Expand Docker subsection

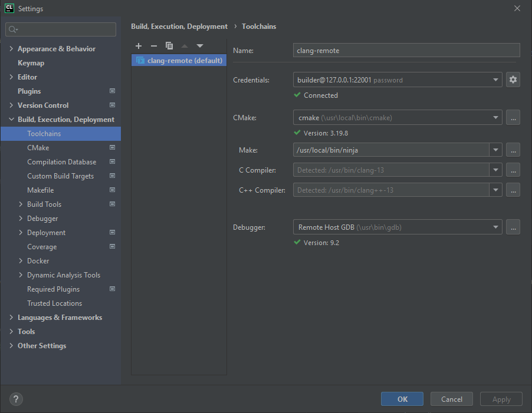[21, 260]
